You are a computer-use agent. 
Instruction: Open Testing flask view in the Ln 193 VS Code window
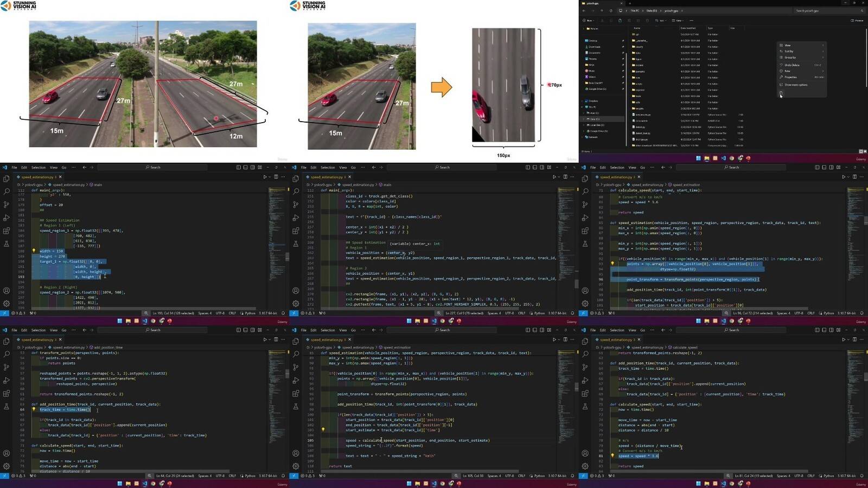point(7,244)
